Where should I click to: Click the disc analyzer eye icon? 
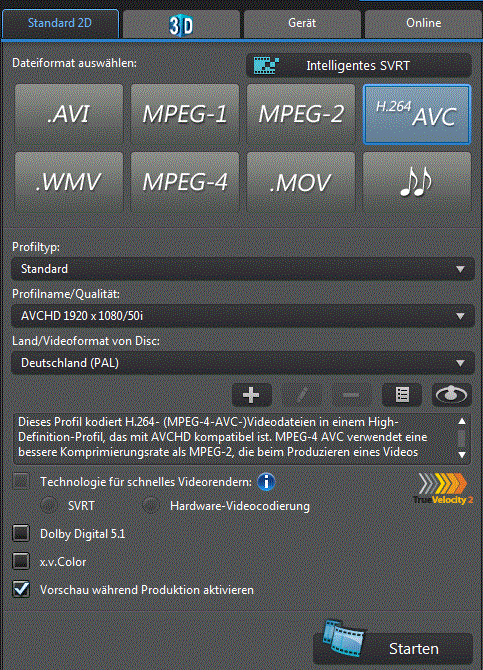point(452,395)
